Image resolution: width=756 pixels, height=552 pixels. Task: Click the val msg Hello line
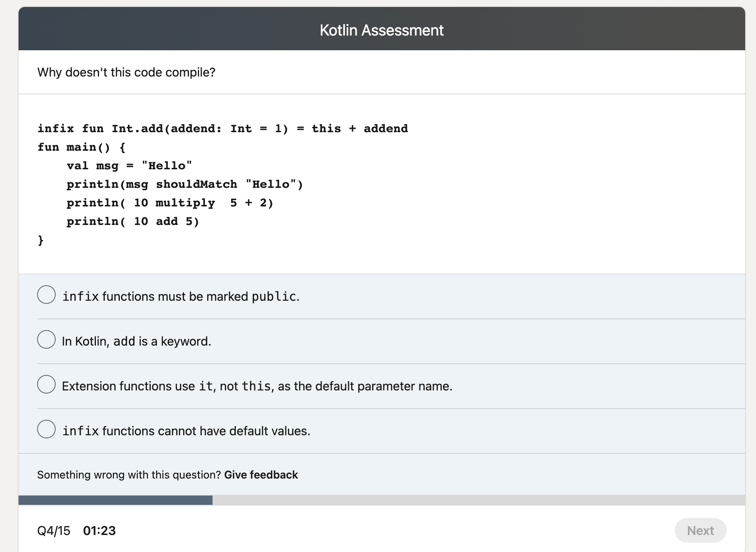pos(129,165)
